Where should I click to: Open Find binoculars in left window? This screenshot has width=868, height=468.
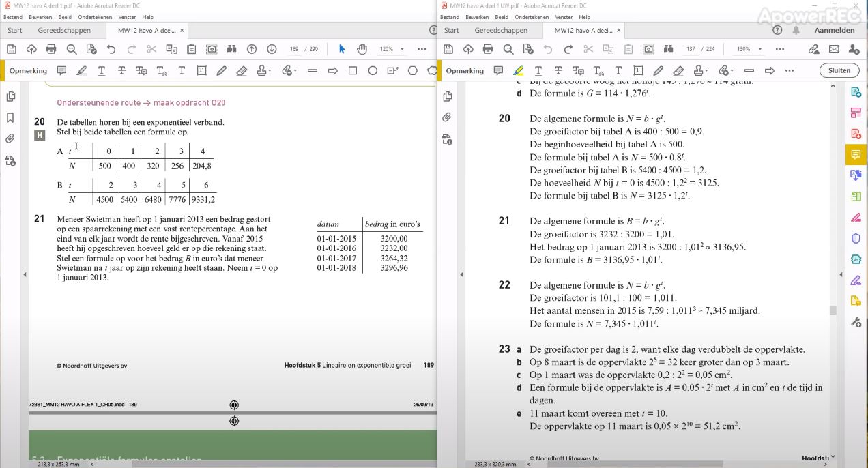[231, 49]
